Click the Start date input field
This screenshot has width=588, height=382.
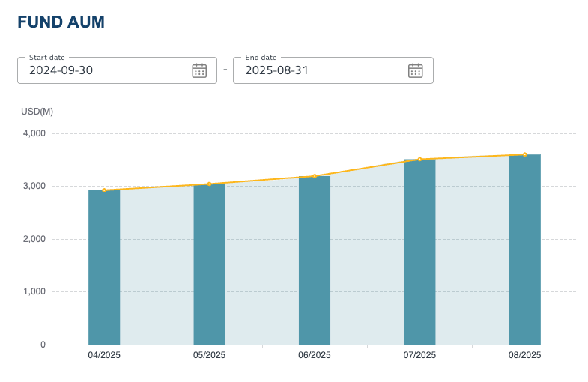click(x=105, y=70)
